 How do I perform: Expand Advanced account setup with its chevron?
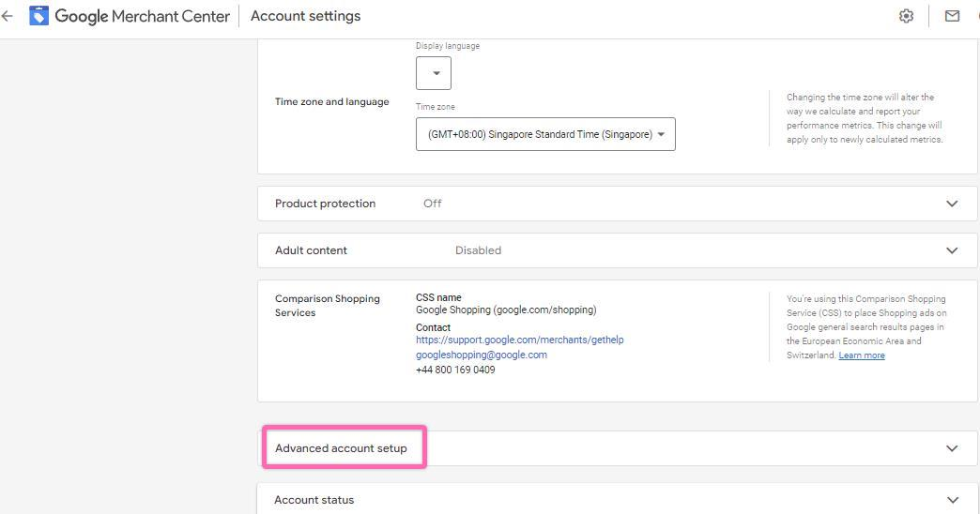952,448
